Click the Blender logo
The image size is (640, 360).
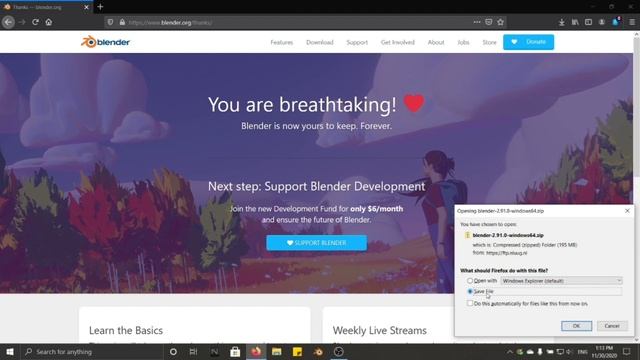(x=105, y=42)
